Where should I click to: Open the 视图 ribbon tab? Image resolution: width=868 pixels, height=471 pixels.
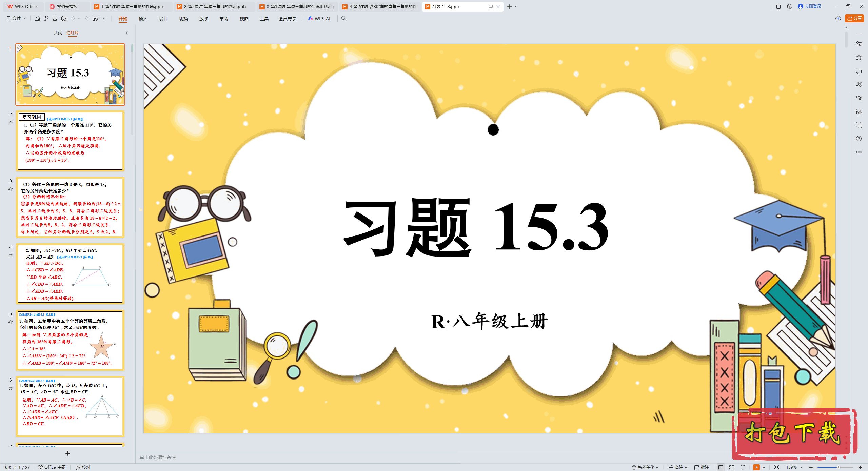[244, 19]
